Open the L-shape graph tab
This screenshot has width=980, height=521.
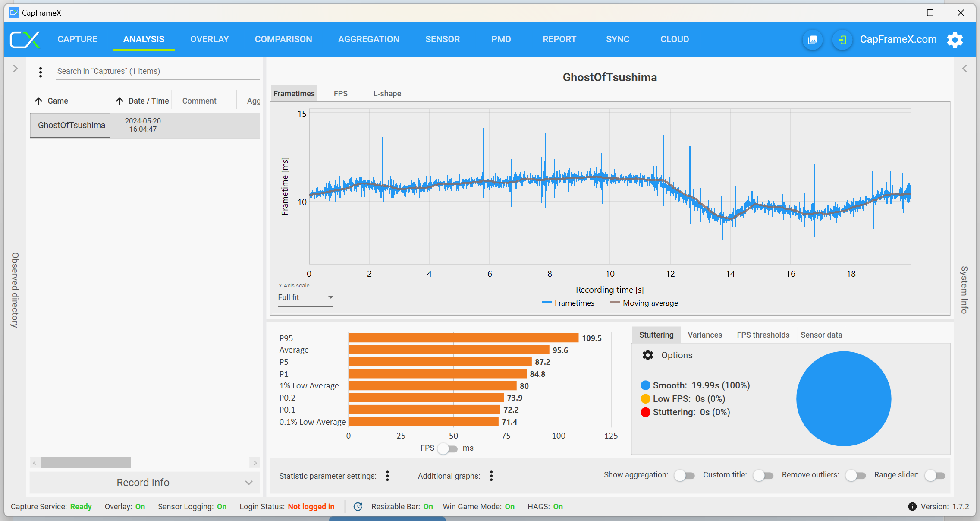[387, 94]
